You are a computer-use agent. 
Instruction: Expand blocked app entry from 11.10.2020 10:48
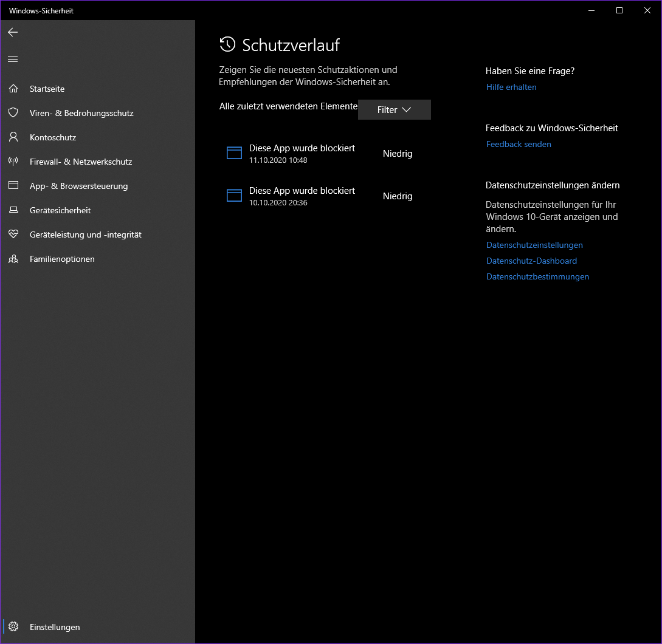[325, 154]
